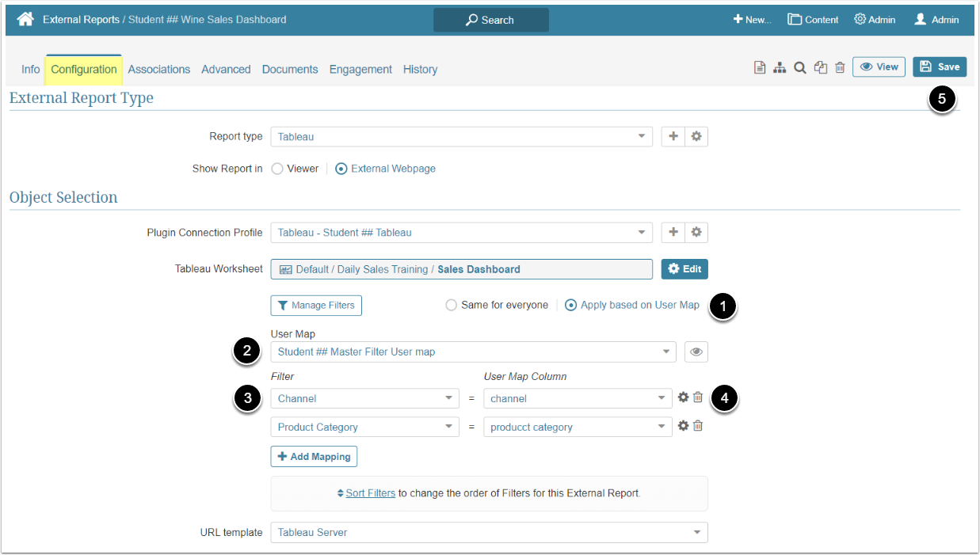The width and height of the screenshot is (980, 555).
Task: Open the User Map dropdown
Action: 473,352
